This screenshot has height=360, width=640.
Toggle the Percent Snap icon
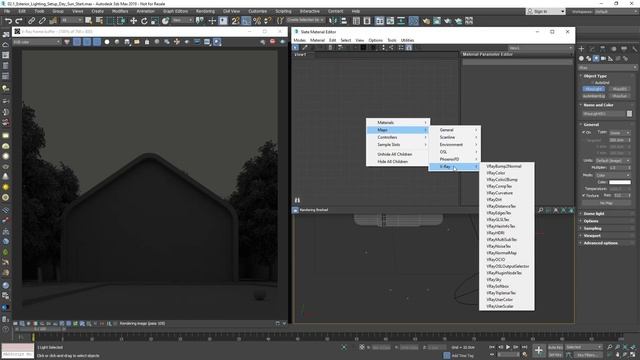pyautogui.click(x=257, y=21)
